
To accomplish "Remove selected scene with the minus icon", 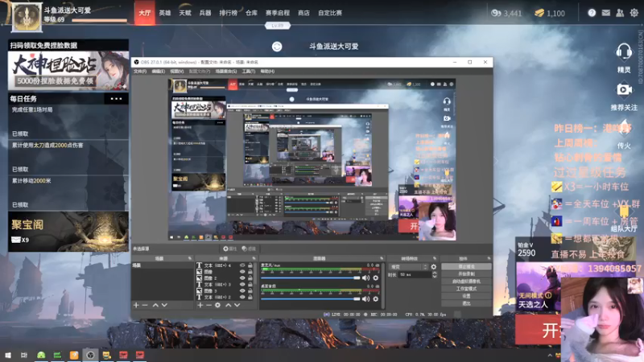I will click(x=145, y=305).
